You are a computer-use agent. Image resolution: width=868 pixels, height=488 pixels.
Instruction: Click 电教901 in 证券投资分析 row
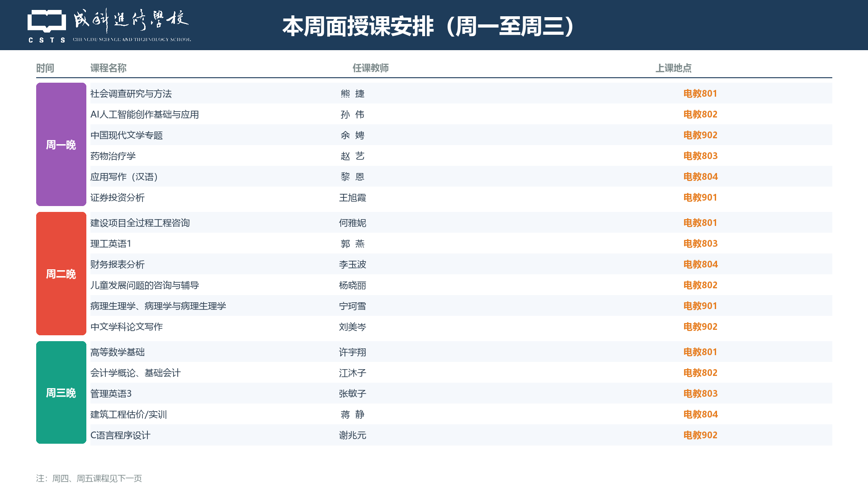[700, 197]
